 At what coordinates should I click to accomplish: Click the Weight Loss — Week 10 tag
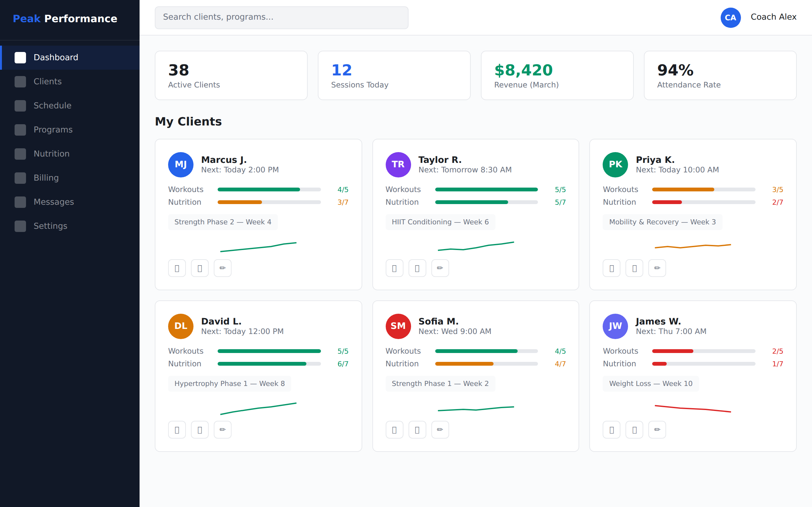click(650, 383)
